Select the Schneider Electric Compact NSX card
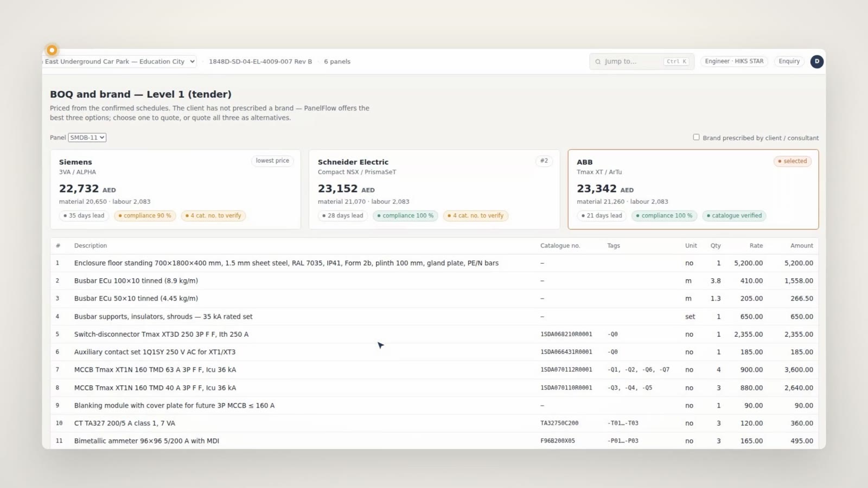 (x=434, y=189)
